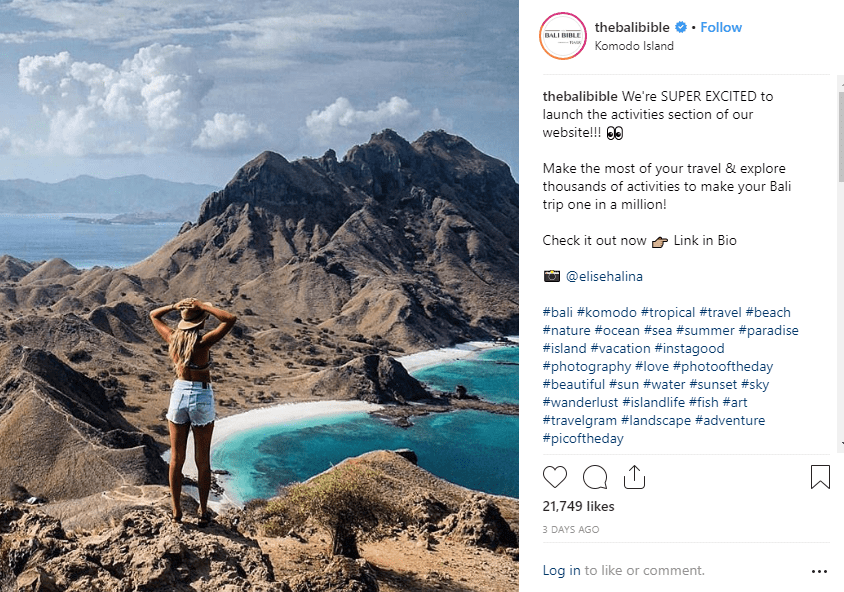Viewport: 844px width, 592px height.
Task: Open the #wanderlust hashtag
Action: (x=580, y=402)
